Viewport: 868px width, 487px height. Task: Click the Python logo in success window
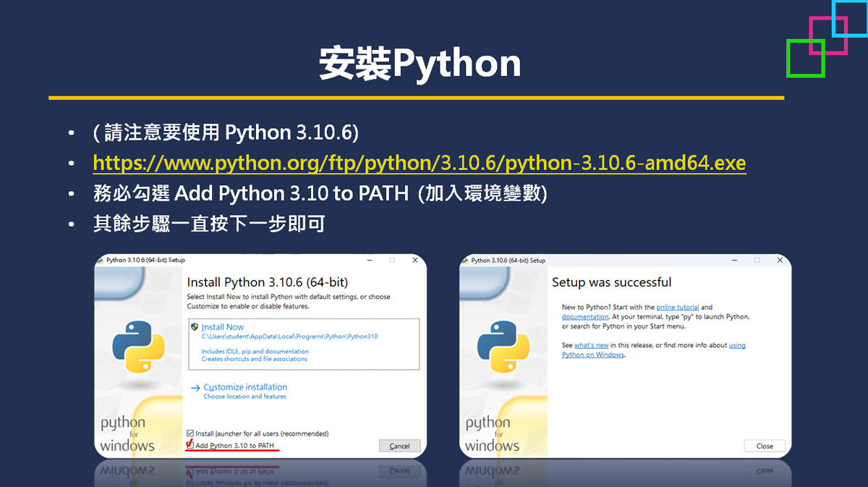click(503, 347)
